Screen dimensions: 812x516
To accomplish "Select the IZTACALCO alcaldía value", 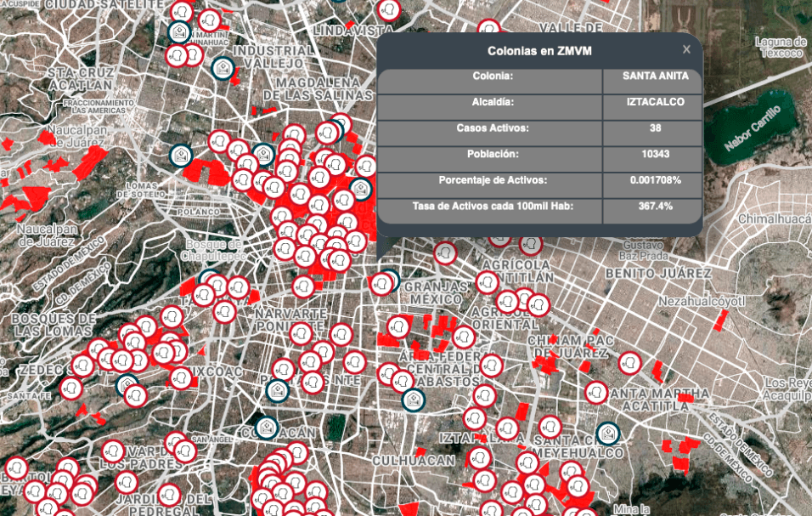I will [652, 103].
